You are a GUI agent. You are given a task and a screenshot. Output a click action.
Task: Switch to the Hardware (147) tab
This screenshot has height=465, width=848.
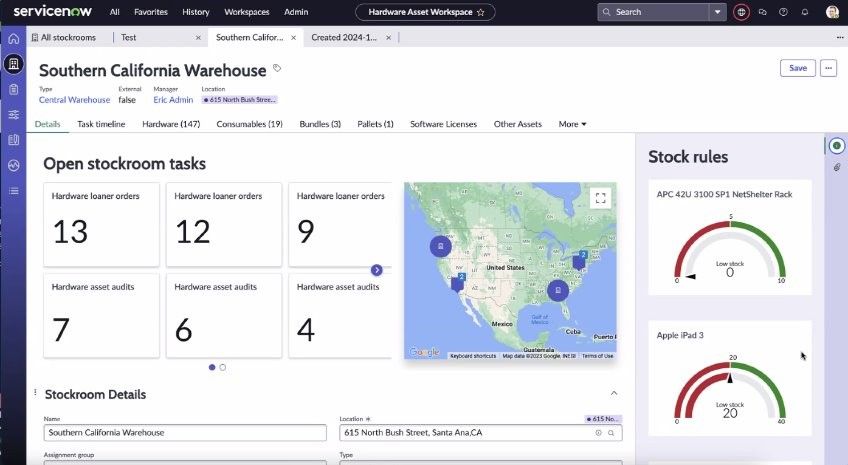click(171, 124)
